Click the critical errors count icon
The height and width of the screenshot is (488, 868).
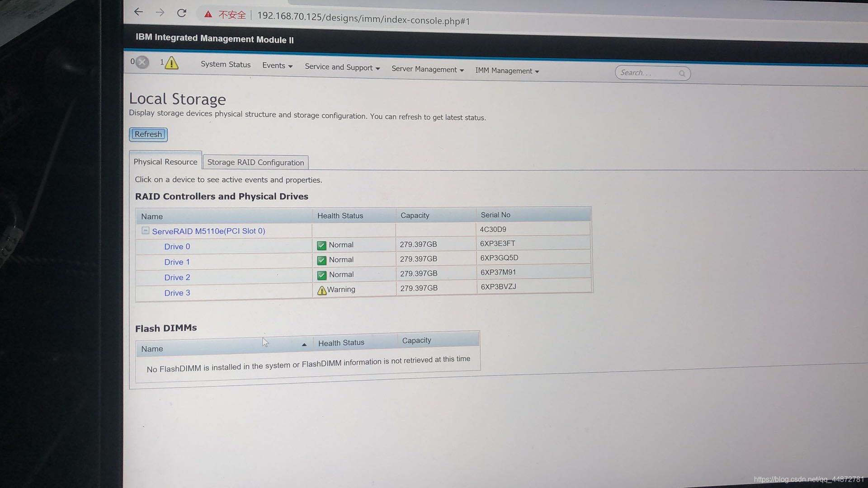142,62
